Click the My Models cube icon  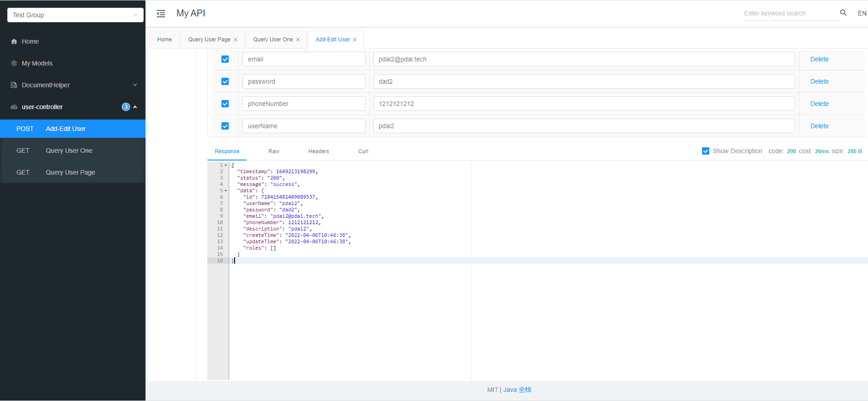[14, 63]
